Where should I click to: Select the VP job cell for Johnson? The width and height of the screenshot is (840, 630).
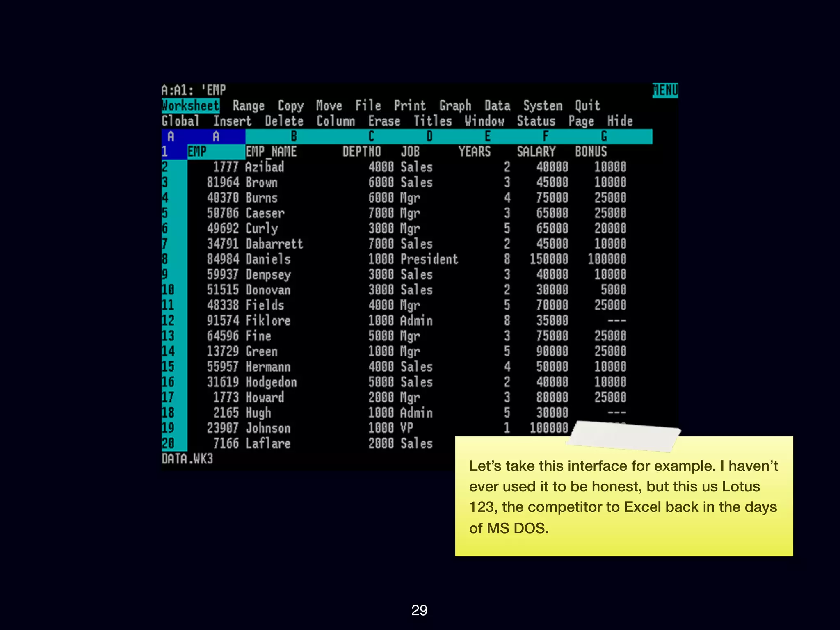coord(407,428)
